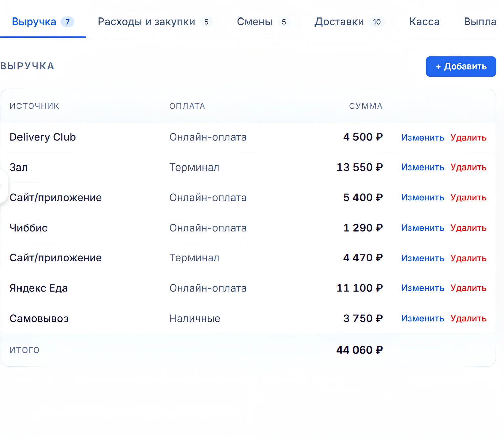The width and height of the screenshot is (504, 442).
Task: Click the 3 750 ₽ amount
Action: pos(363,318)
